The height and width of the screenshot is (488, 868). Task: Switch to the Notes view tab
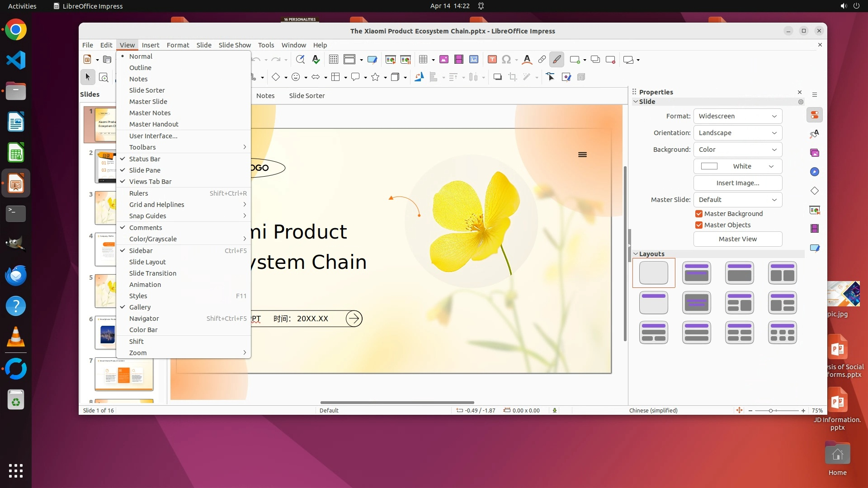[x=265, y=96]
